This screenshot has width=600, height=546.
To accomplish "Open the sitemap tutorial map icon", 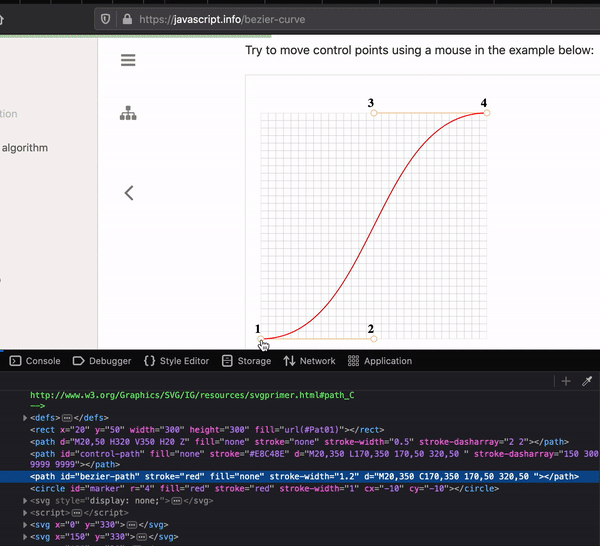I will tap(128, 113).
